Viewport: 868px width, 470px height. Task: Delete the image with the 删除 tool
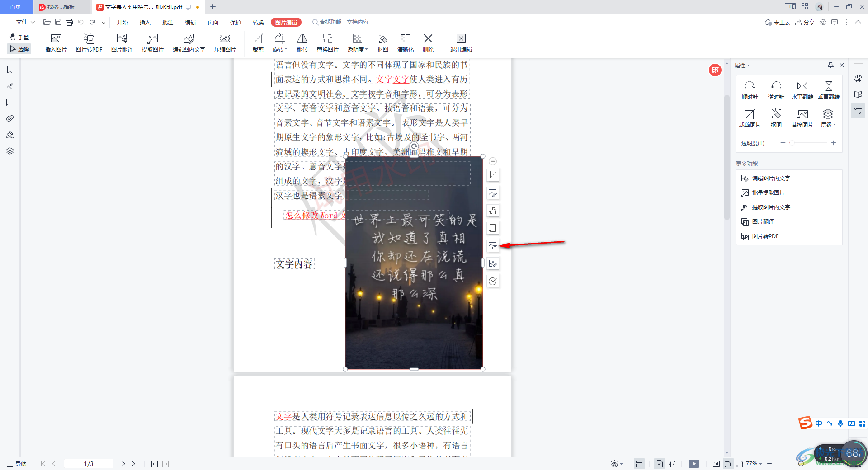point(428,43)
